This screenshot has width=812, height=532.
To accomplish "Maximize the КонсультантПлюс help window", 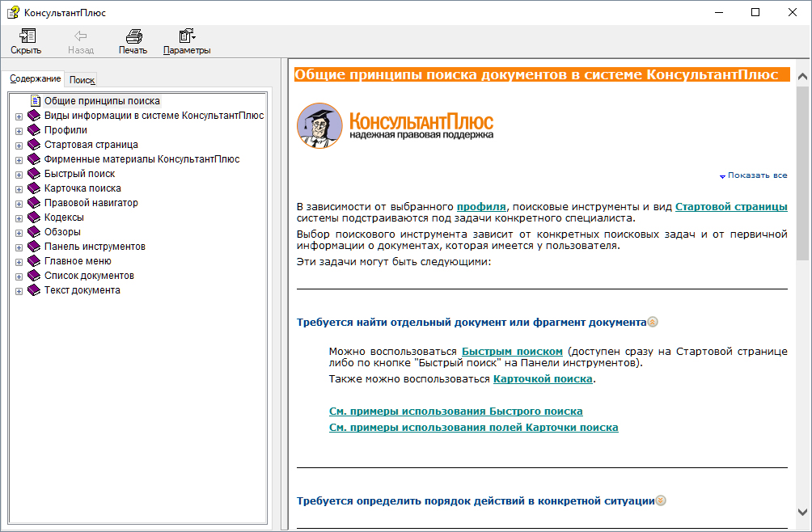I will 755,12.
